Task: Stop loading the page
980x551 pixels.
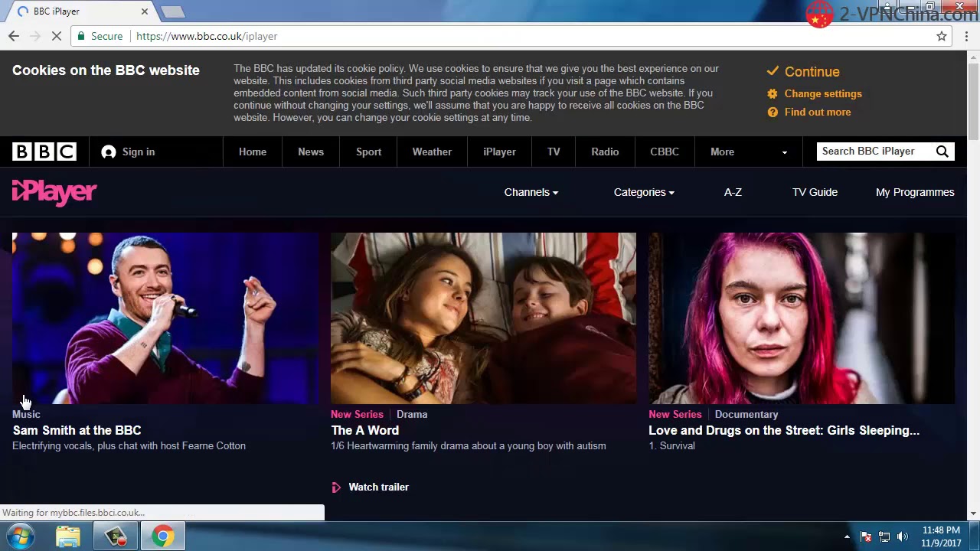Action: 57,36
